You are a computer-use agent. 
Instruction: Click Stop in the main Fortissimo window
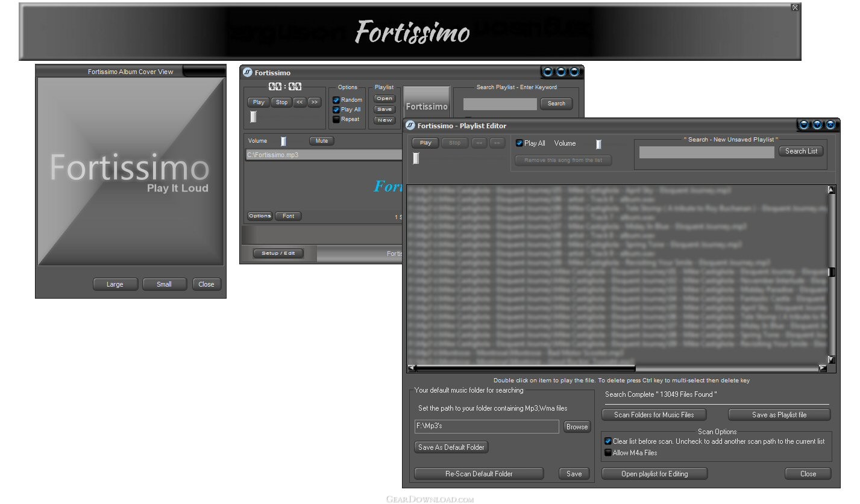(281, 102)
